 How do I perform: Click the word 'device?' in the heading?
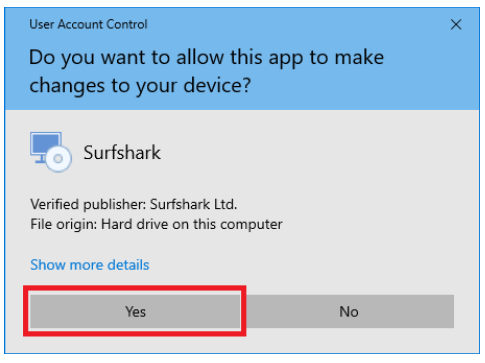(x=217, y=85)
